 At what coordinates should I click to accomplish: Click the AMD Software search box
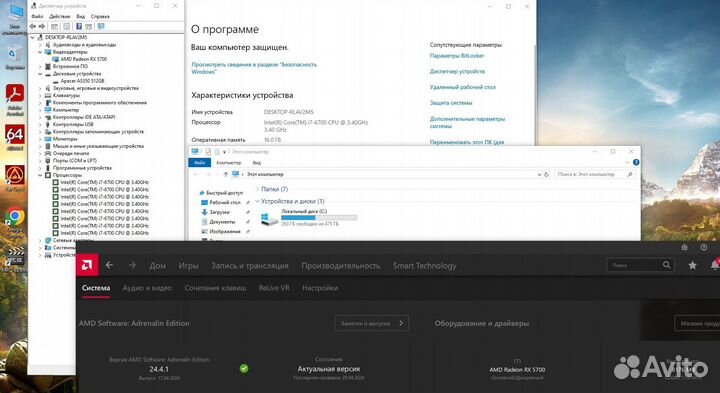coord(641,265)
